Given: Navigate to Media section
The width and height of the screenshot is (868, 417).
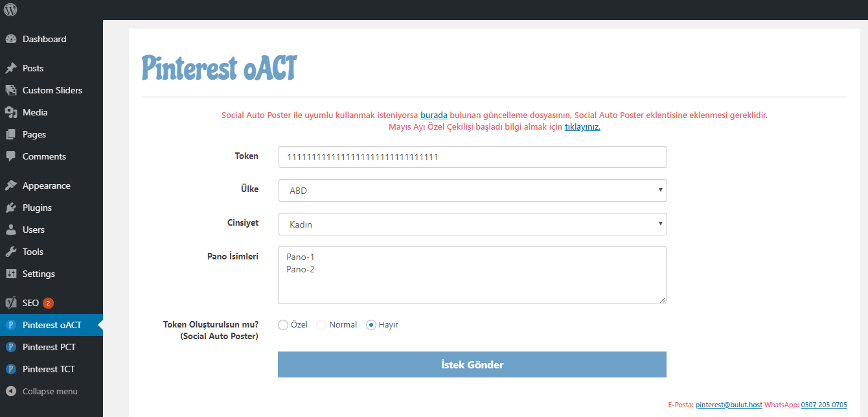Looking at the screenshot, I should [51, 112].
